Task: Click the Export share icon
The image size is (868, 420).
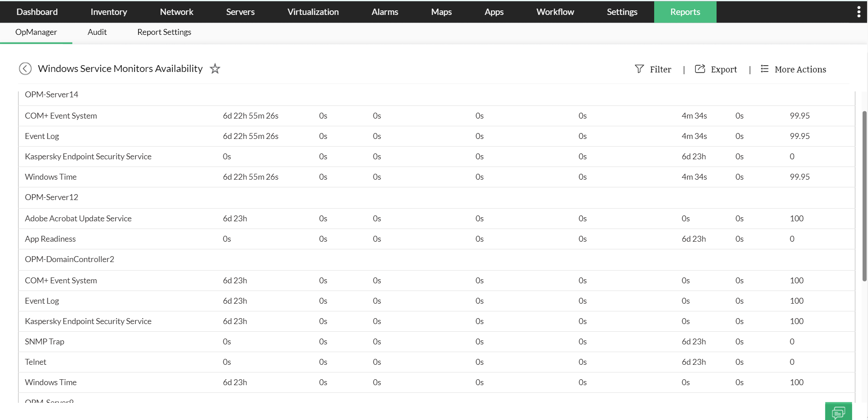Action: (700, 69)
